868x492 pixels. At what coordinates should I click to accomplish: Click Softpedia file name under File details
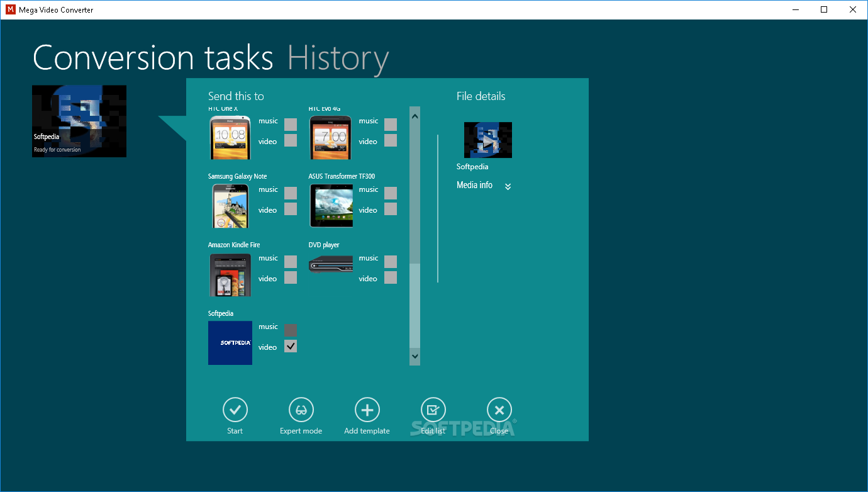[x=472, y=167]
